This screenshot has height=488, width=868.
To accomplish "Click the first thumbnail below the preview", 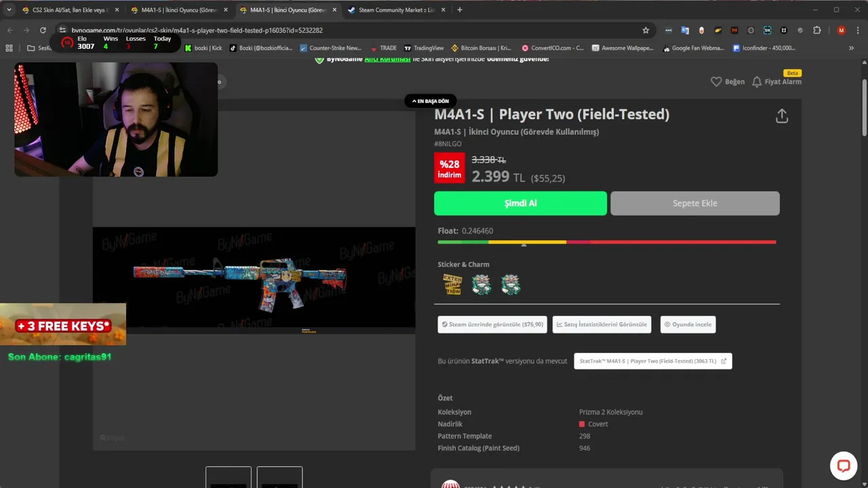I will click(x=229, y=477).
